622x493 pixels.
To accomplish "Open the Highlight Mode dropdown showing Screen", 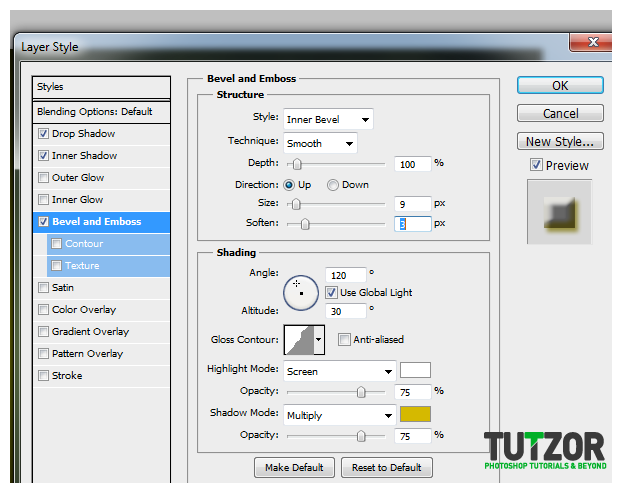I will (340, 371).
